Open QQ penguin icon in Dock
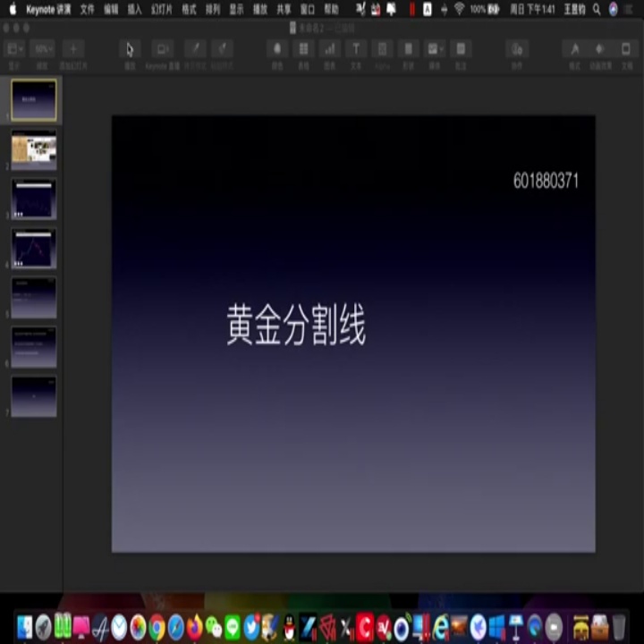This screenshot has height=644, width=644. click(289, 627)
